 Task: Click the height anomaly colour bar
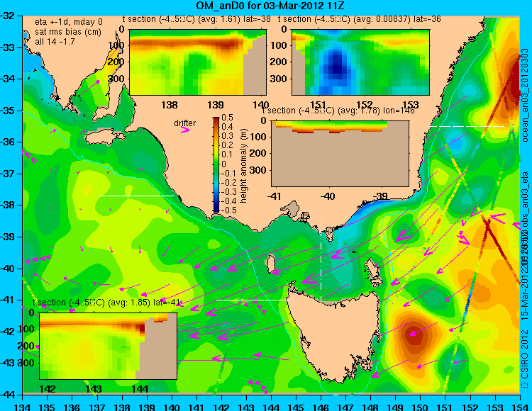tap(216, 165)
